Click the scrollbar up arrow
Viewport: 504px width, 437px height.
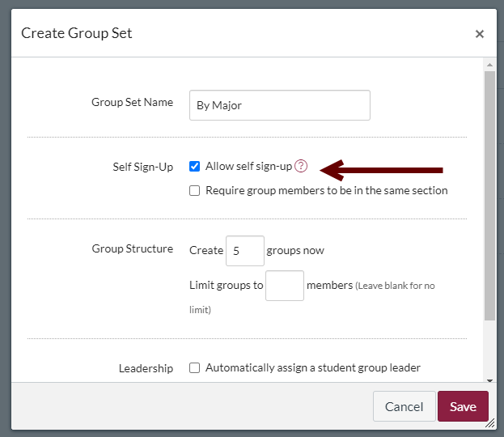pyautogui.click(x=489, y=65)
